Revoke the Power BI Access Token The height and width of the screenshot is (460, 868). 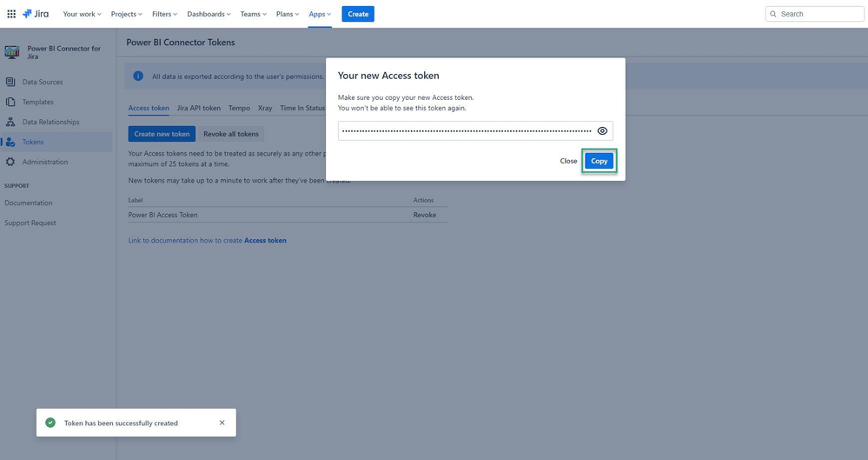[x=425, y=215]
